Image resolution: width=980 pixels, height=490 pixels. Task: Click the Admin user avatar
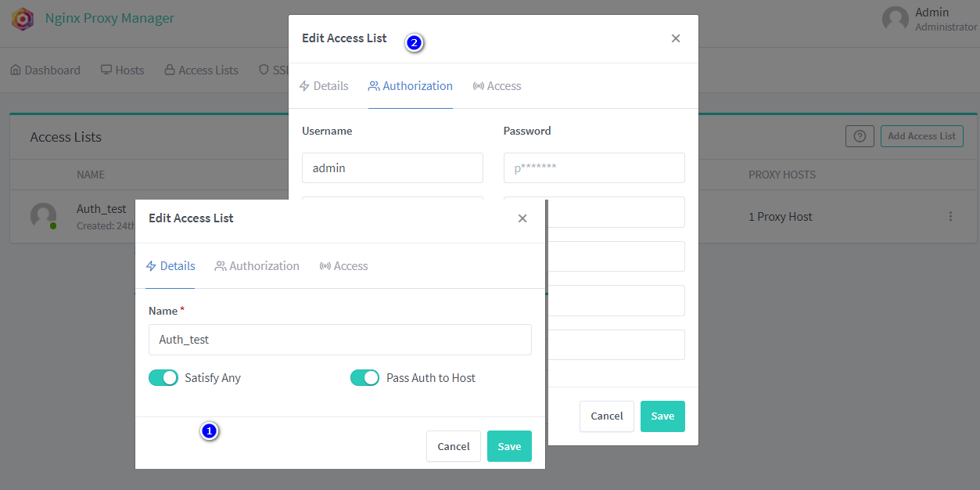[895, 19]
